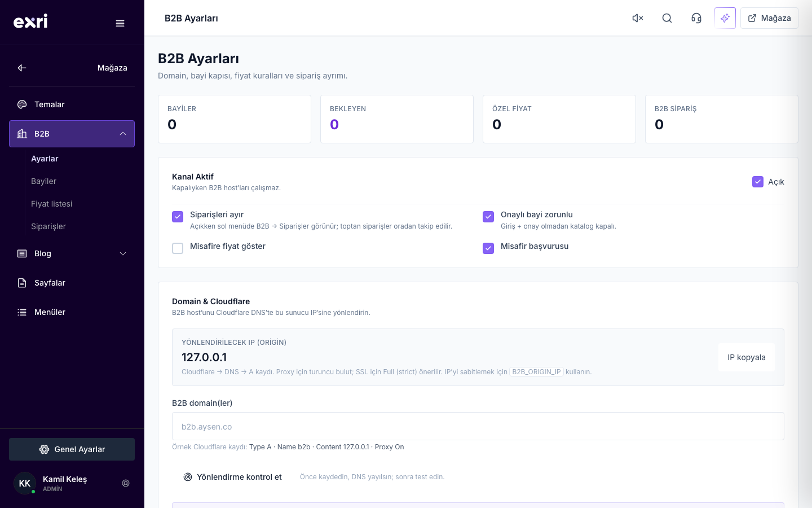Click the Kamil Keleş user name
This screenshot has height=508, width=812.
click(65, 479)
